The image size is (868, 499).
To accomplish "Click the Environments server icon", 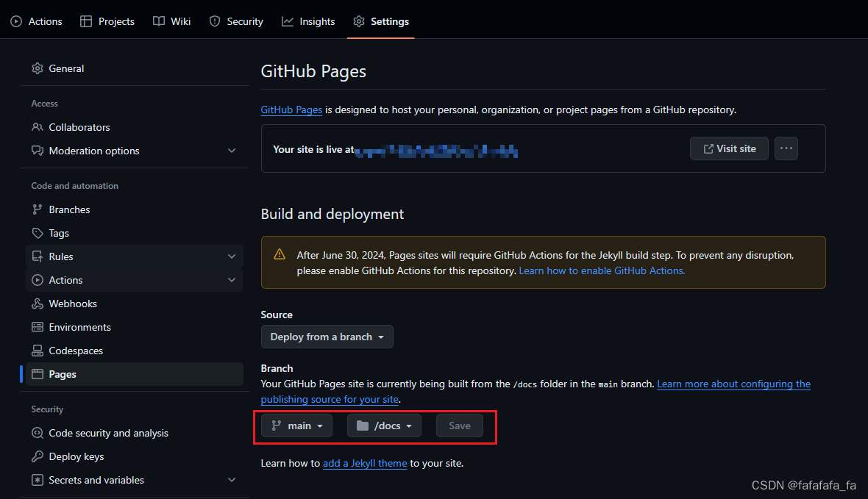I will (x=37, y=327).
